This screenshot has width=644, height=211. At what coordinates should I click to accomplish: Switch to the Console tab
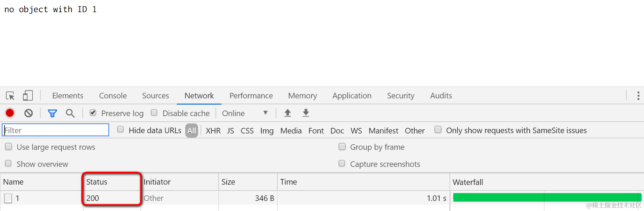point(113,96)
